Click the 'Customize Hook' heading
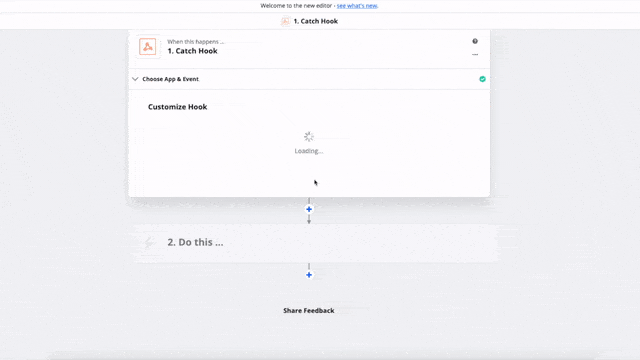640x360 pixels. [x=178, y=107]
